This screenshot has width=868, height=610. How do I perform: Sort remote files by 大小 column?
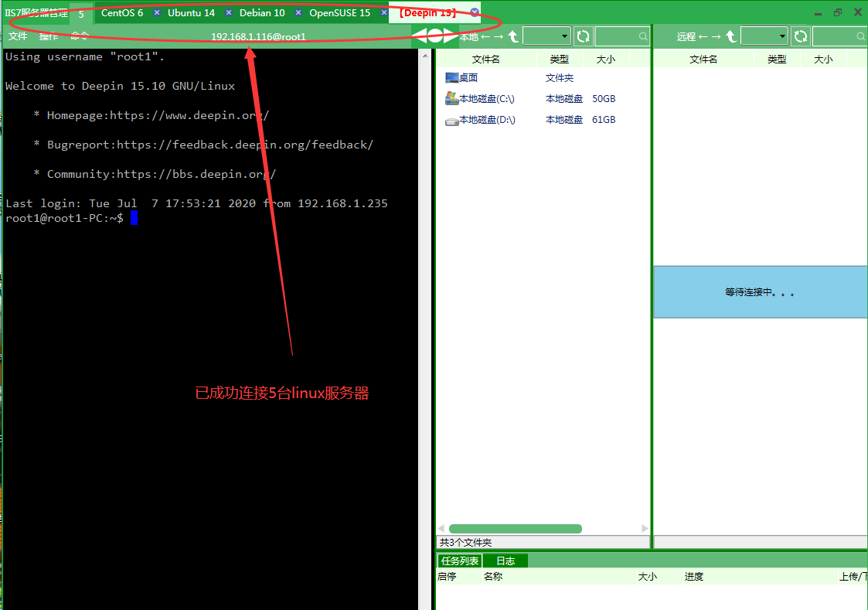[x=824, y=59]
